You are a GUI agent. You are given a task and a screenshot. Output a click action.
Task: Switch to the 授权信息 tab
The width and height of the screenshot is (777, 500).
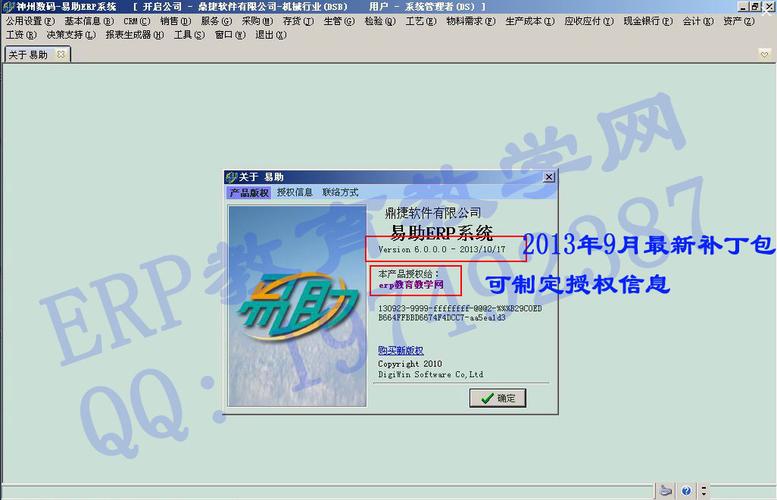click(x=295, y=192)
